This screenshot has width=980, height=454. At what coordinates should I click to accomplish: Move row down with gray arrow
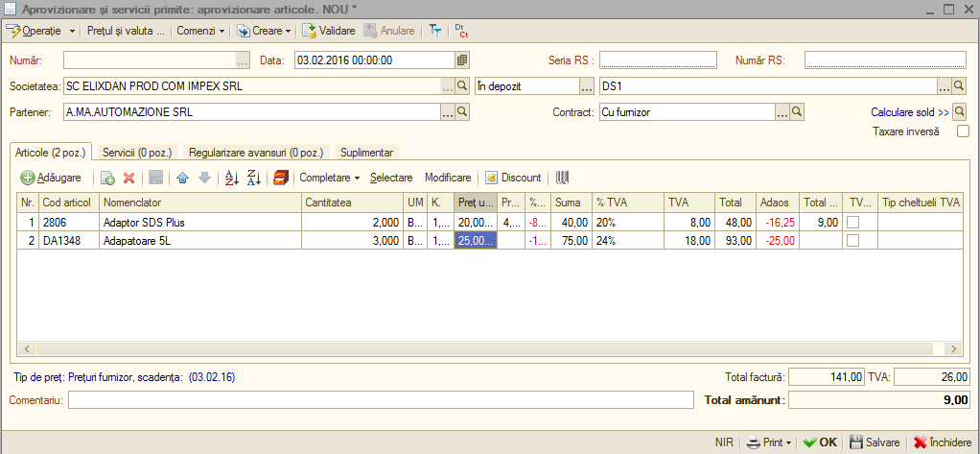point(204,179)
